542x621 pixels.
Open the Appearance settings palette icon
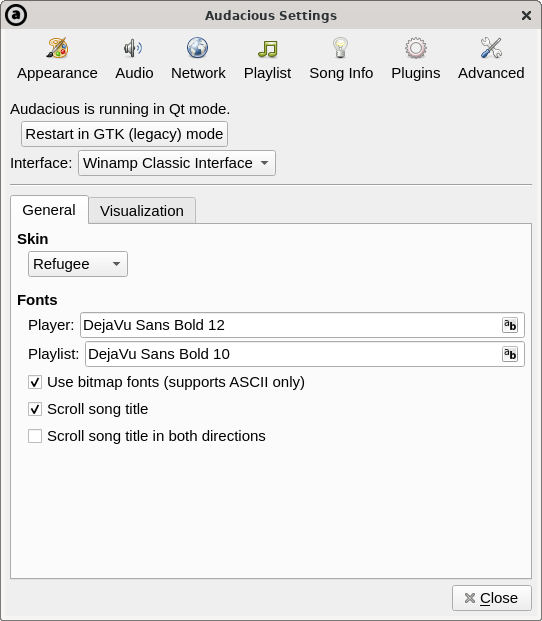coord(57,48)
